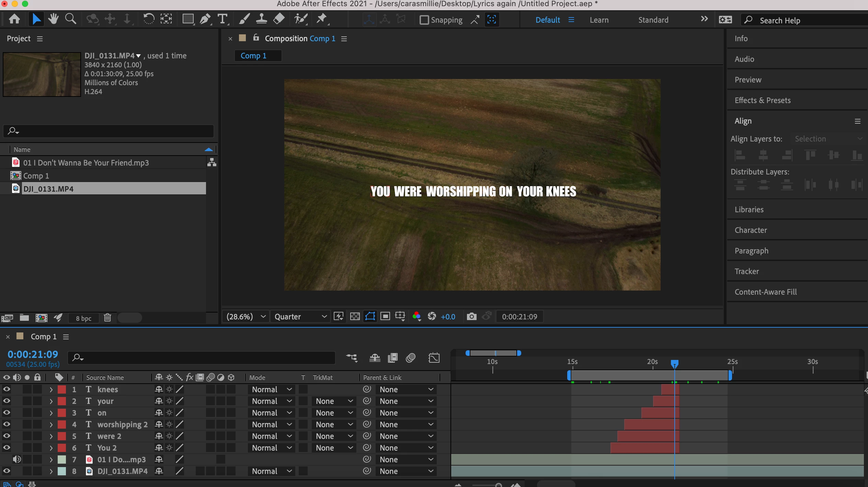
Task: Choose the Hand tool
Action: [x=53, y=19]
